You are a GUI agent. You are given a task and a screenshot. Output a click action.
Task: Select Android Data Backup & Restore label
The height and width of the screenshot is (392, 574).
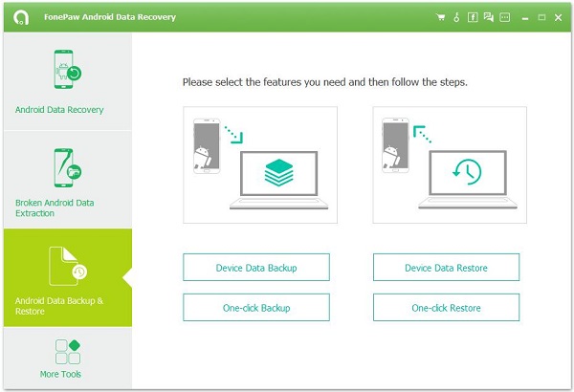tap(59, 306)
